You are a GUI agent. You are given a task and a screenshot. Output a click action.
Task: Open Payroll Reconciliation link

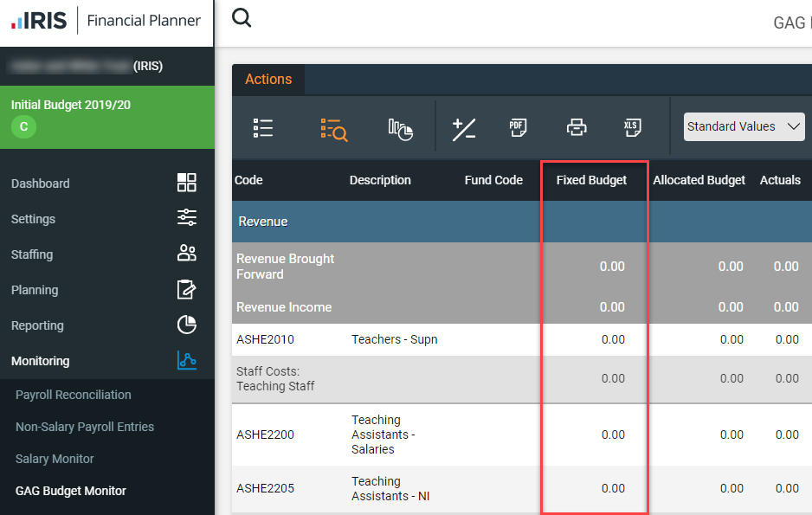pyautogui.click(x=74, y=395)
